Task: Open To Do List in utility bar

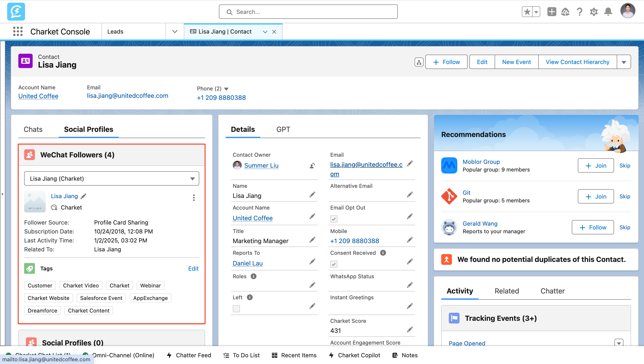Action: 241,355
